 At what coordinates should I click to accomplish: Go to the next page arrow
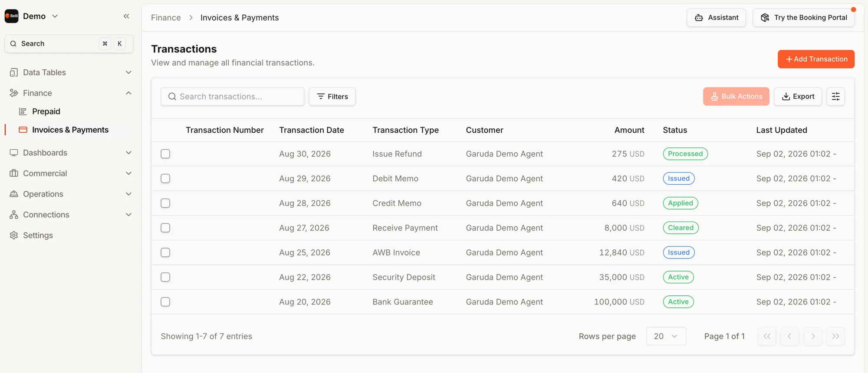(813, 336)
